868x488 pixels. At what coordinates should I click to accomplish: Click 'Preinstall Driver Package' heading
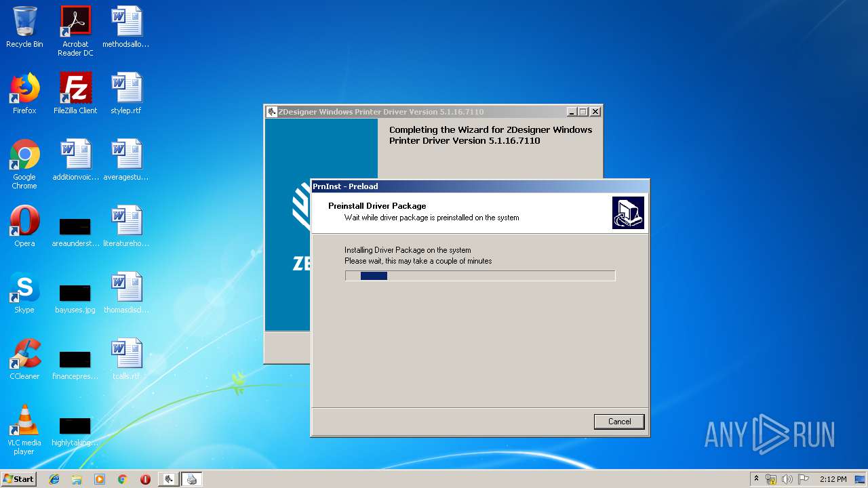coord(377,206)
